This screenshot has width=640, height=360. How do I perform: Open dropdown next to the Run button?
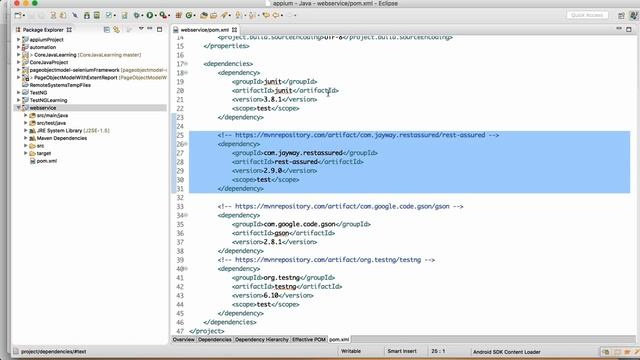click(156, 16)
